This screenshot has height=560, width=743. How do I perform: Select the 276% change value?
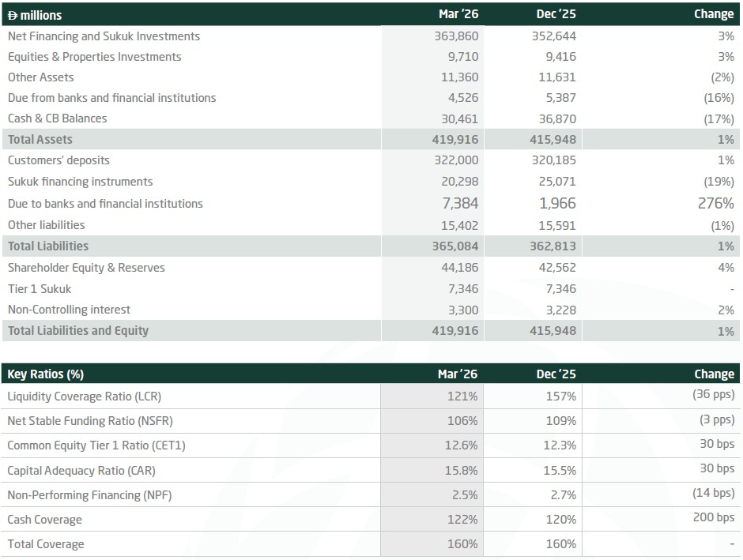715,203
